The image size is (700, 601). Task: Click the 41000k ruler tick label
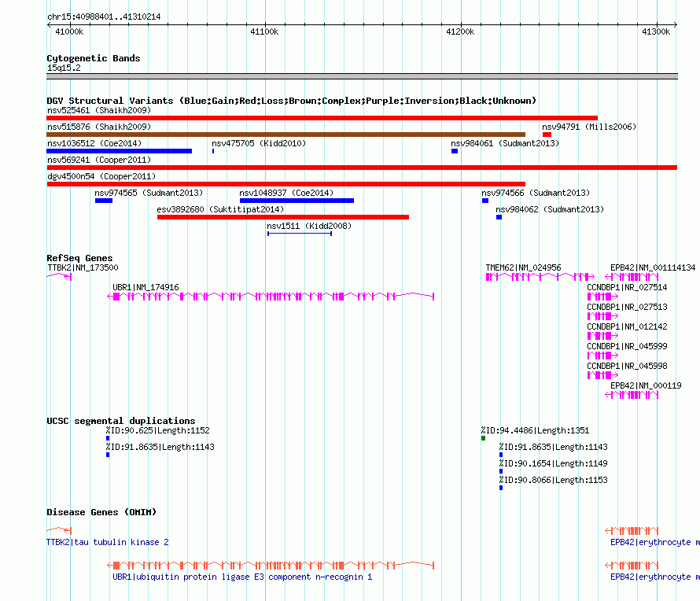point(69,31)
